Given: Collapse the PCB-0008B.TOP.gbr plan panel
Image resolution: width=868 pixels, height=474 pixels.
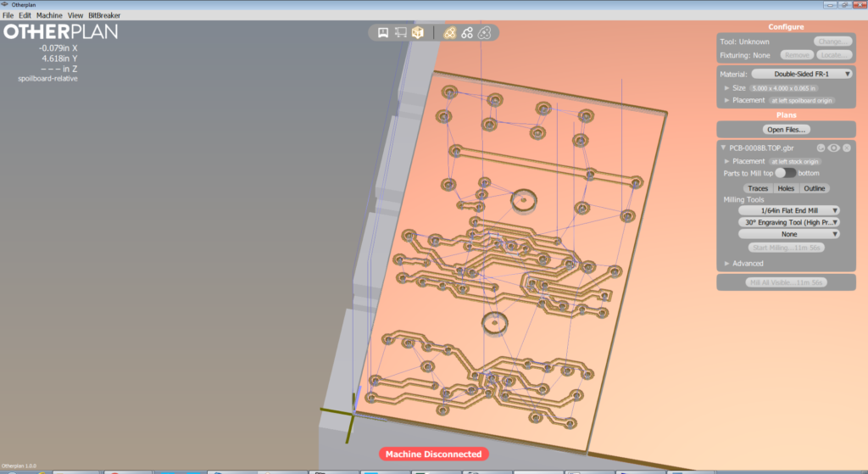Looking at the screenshot, I should (x=723, y=148).
